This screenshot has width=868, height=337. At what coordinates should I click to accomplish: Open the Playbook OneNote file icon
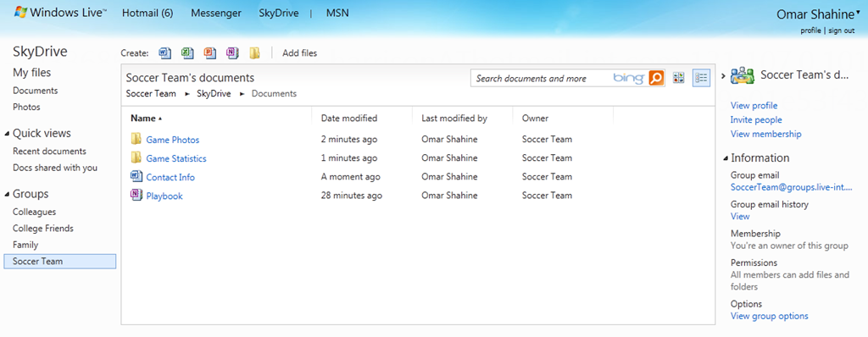[x=136, y=195]
